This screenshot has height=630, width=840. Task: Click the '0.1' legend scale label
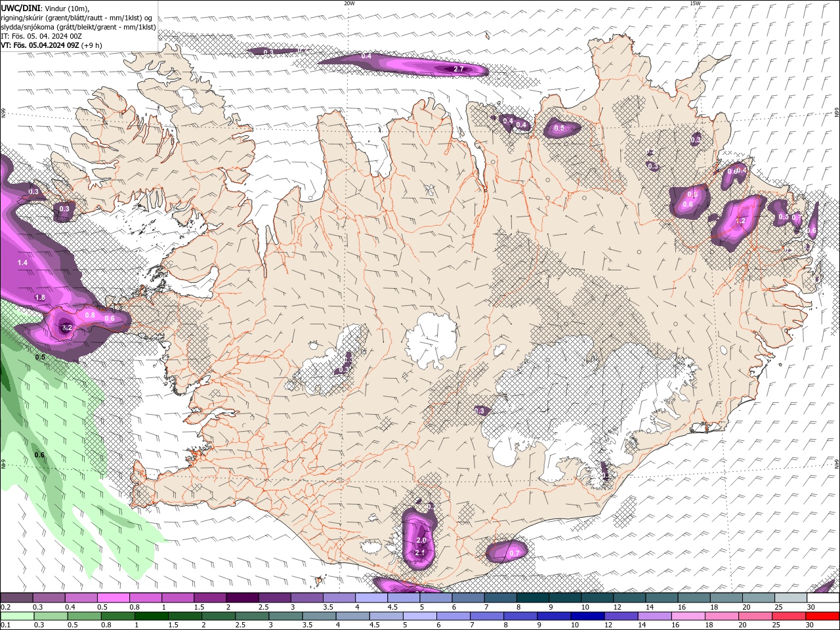[5, 625]
